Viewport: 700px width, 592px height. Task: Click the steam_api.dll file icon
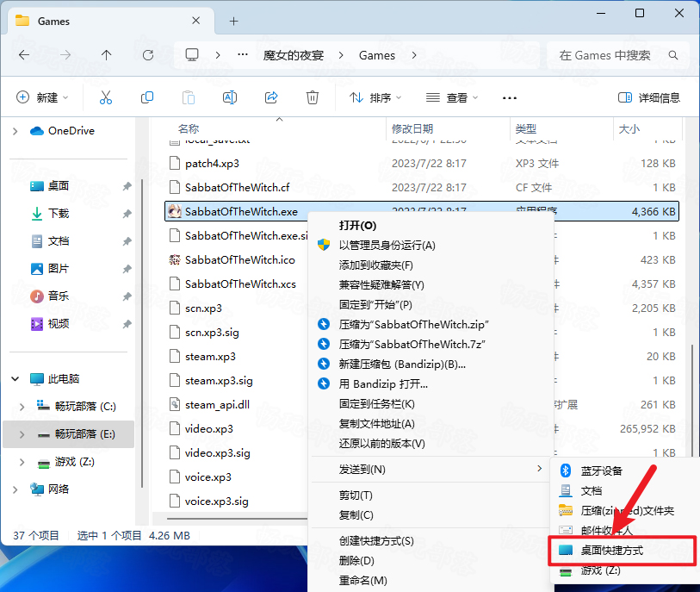tap(175, 404)
